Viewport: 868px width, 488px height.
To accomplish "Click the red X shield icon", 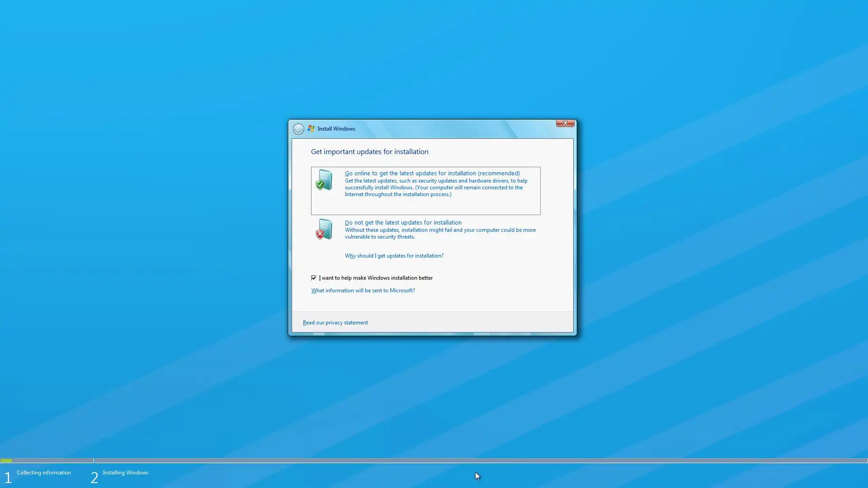I will pyautogui.click(x=324, y=229).
